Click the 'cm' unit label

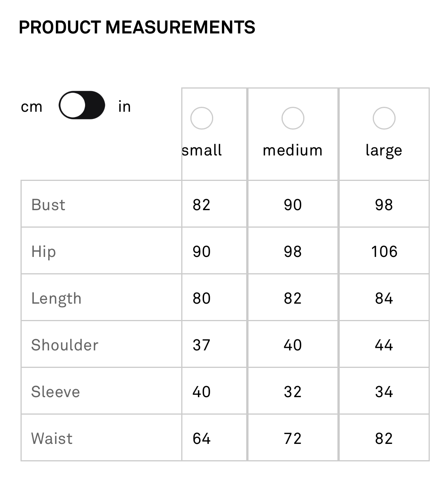[32, 107]
